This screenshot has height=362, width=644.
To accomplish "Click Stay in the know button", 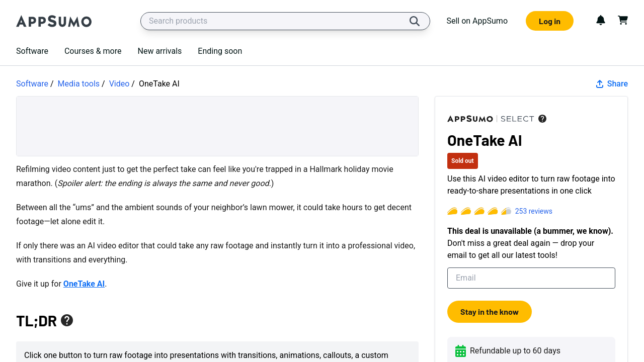I will point(489,312).
